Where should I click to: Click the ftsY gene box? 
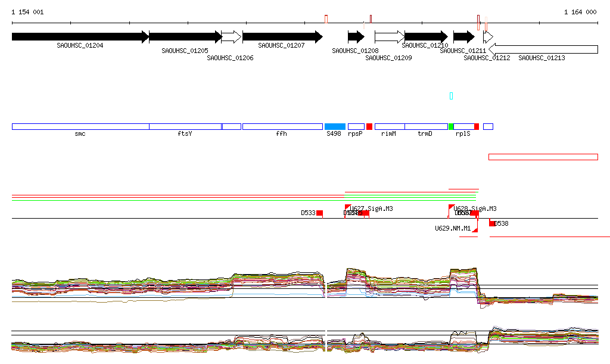[186, 126]
